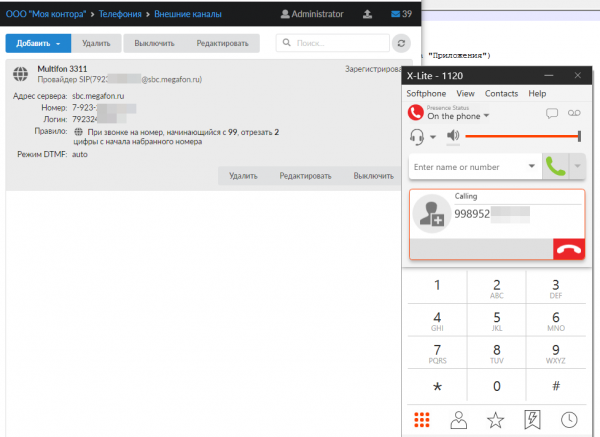Add the calling number to contacts
Viewport: 600px width, 437px height.
click(433, 214)
